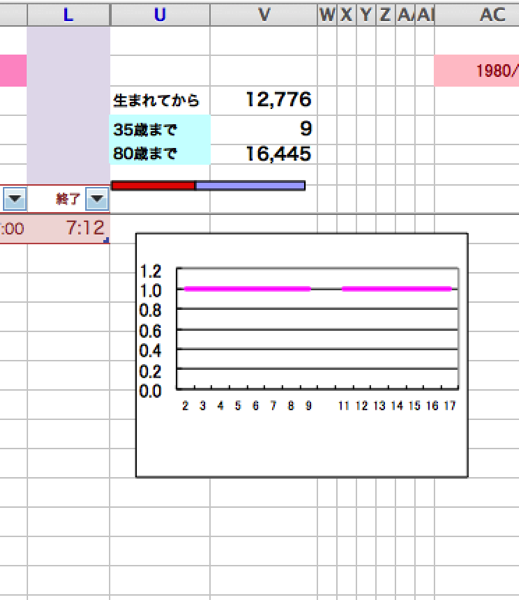Screen dimensions: 519x600
Task: Click the 80歳まで cell
Action: pyautogui.click(x=160, y=154)
